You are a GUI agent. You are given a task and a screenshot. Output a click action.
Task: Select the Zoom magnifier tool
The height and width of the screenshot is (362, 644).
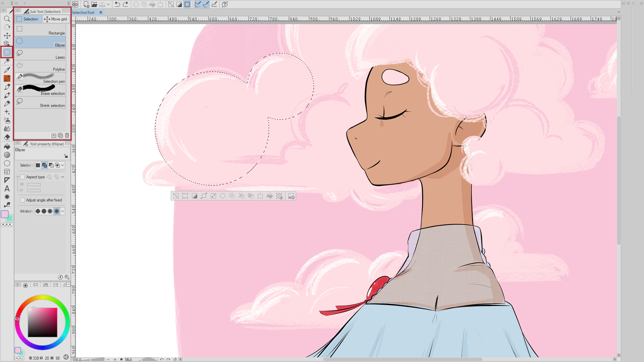pos(7,19)
